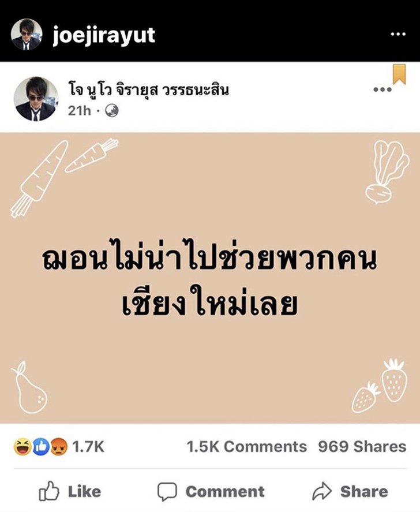The width and height of the screenshot is (420, 512).
Task: Click the 21h post timestamp
Action: coord(79,111)
